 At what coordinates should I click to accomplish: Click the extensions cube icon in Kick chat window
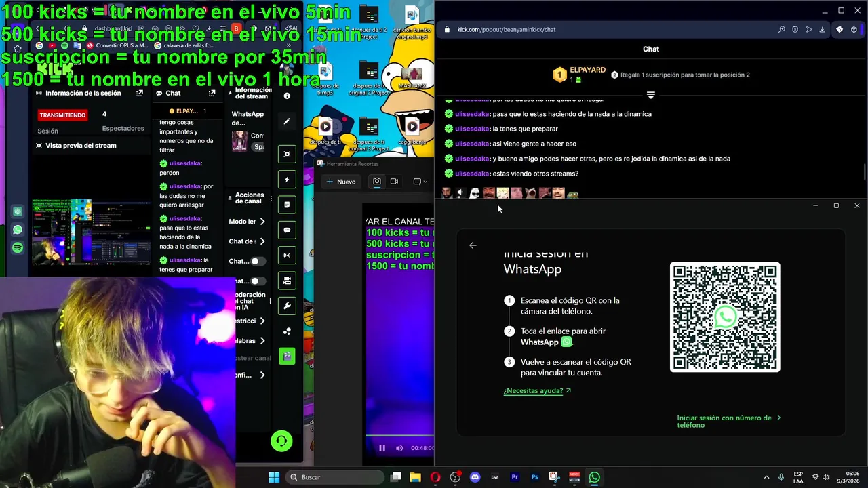coord(854,29)
